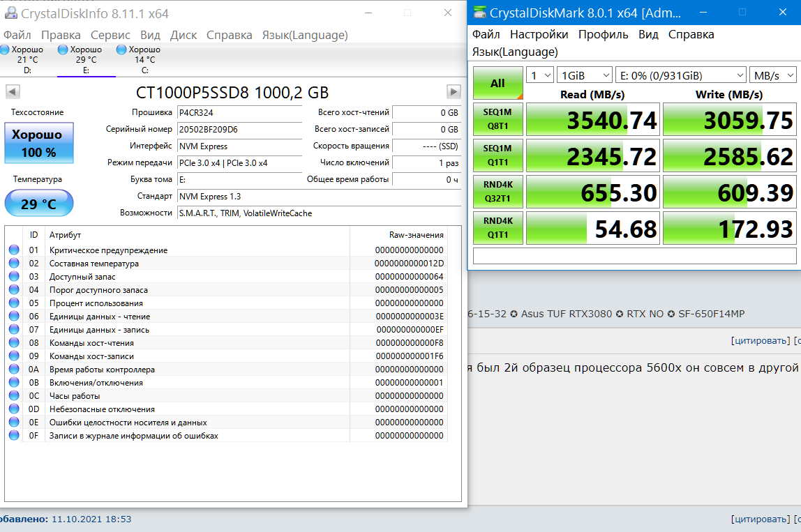
Task: Click SEQ1M Q8T1 read result 3540.74
Action: (593, 119)
